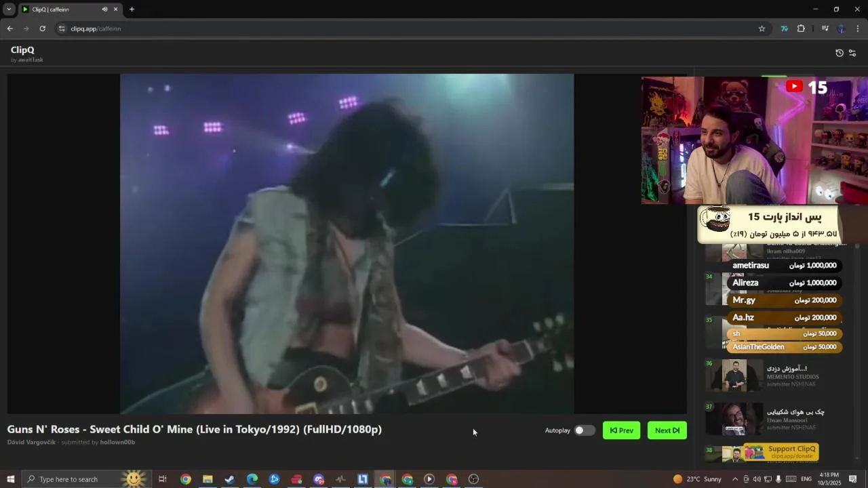Screen dimensions: 868x488
Task: Click the Support ClipQ donate banner
Action: pos(781,452)
